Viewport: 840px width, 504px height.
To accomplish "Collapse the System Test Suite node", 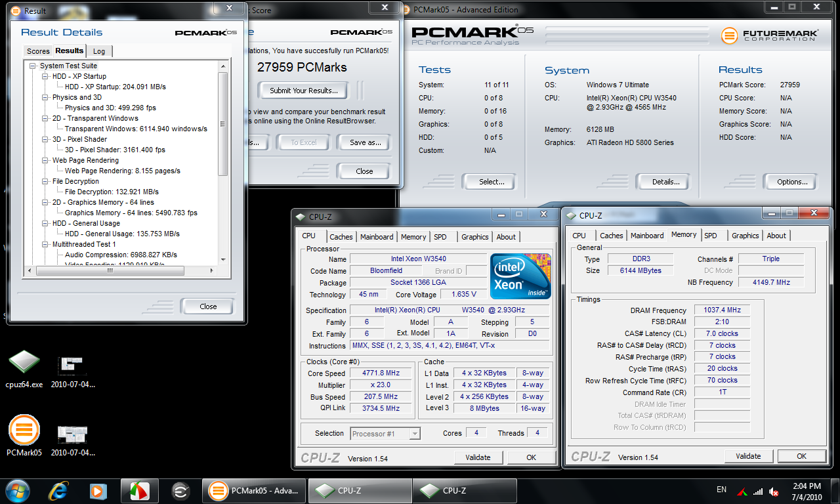I will coord(33,66).
